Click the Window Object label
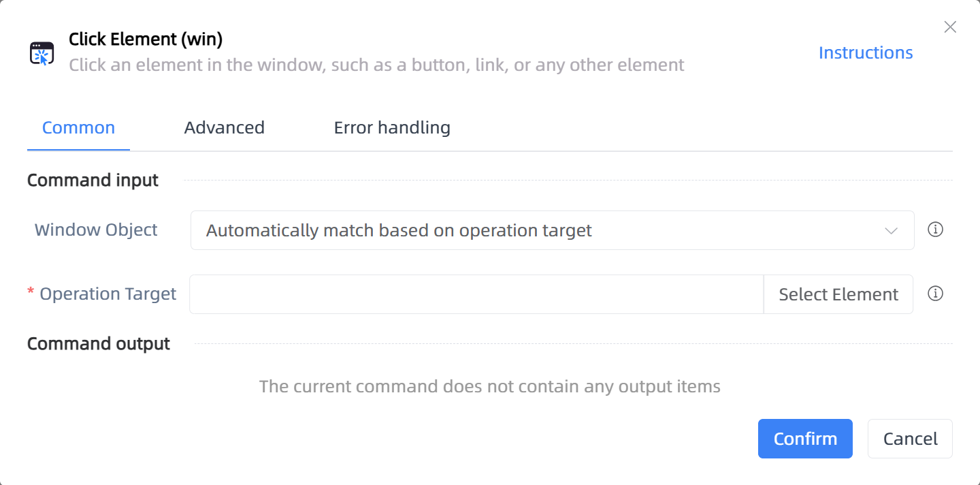This screenshot has height=485, width=980. point(96,230)
